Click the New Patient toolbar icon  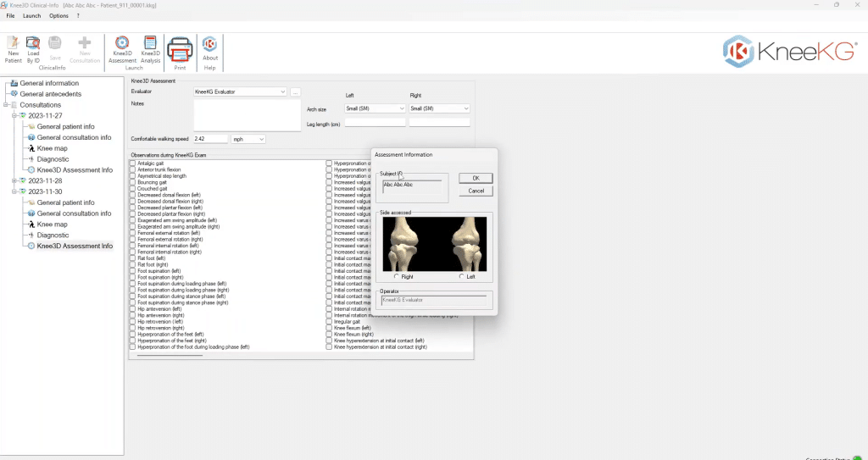tap(14, 43)
